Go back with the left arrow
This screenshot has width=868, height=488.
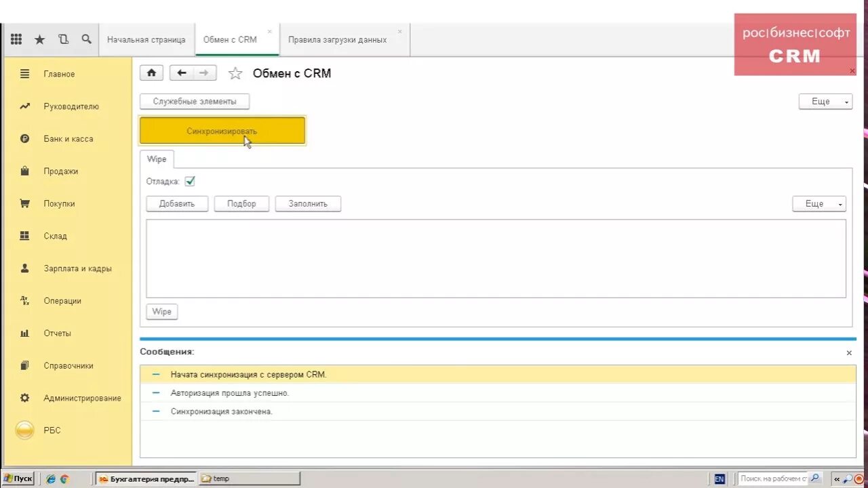(182, 73)
